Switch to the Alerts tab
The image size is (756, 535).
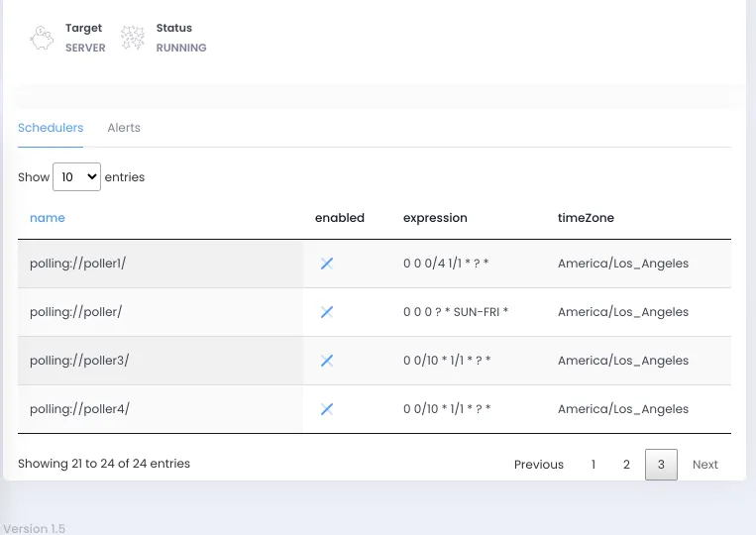[x=124, y=128]
